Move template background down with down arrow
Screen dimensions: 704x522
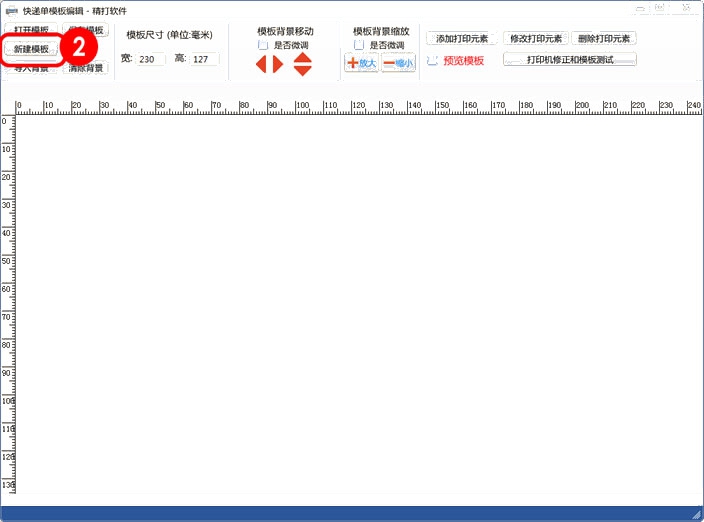coord(302,71)
